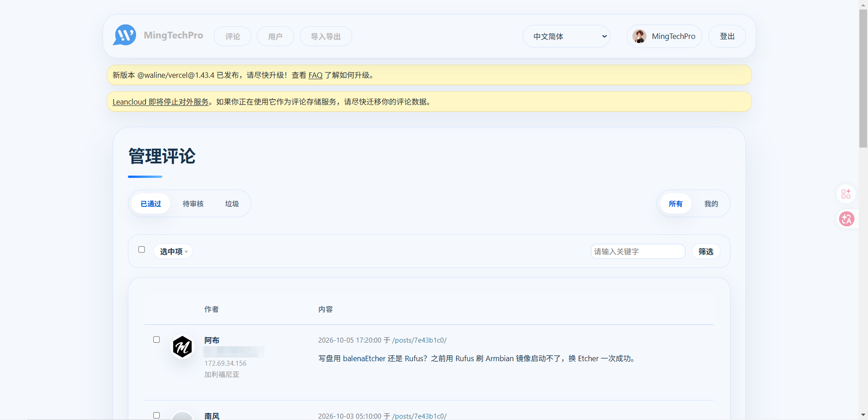This screenshot has height=420, width=868.
Task: Expand the 选中项 bulk action dropdown
Action: [x=173, y=251]
